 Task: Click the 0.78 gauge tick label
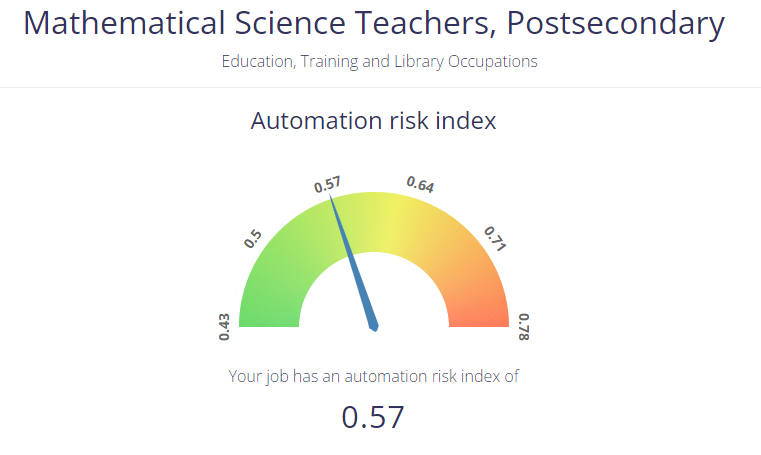coord(524,327)
